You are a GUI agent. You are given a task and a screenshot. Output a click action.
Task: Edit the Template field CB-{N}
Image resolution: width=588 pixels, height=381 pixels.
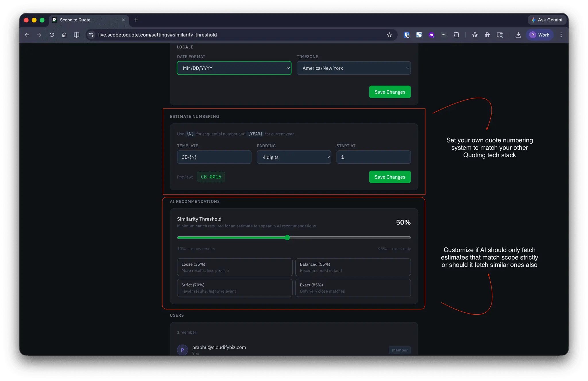coord(214,157)
